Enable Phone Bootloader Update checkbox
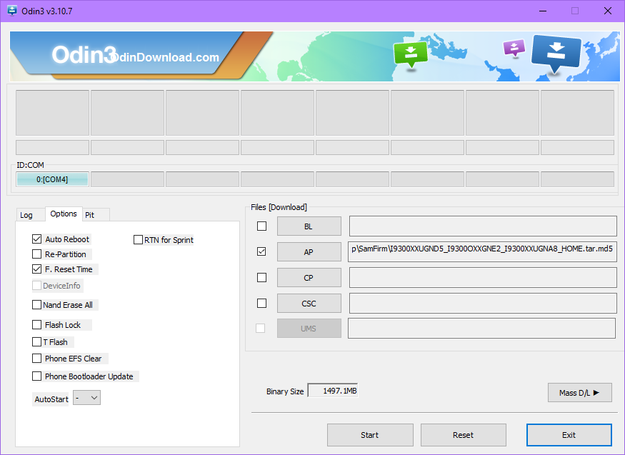 pos(37,377)
